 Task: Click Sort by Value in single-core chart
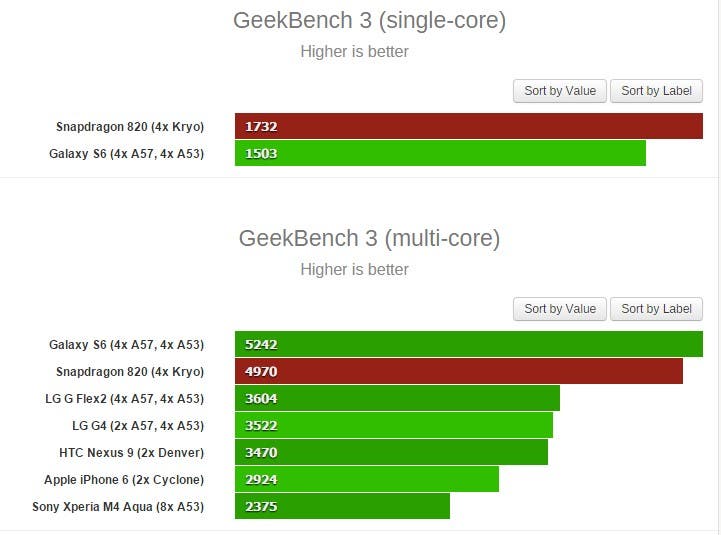[560, 91]
